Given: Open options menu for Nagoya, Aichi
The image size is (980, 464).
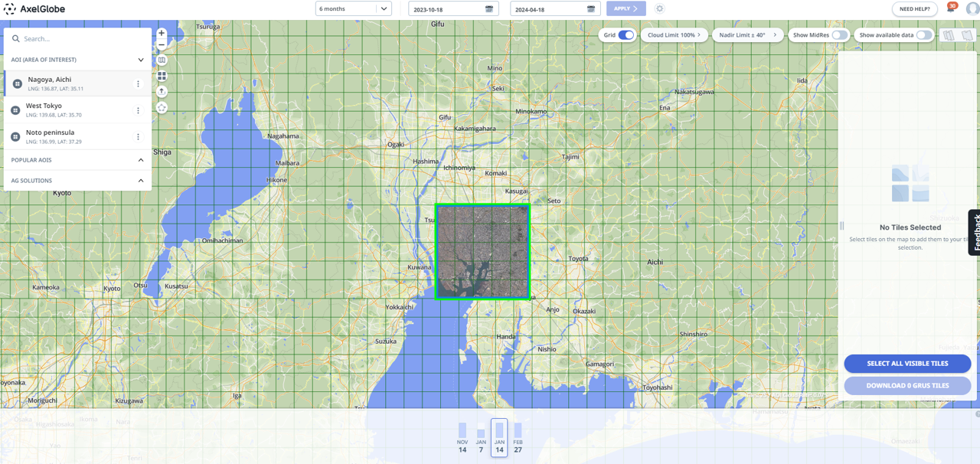Looking at the screenshot, I should coord(138,84).
